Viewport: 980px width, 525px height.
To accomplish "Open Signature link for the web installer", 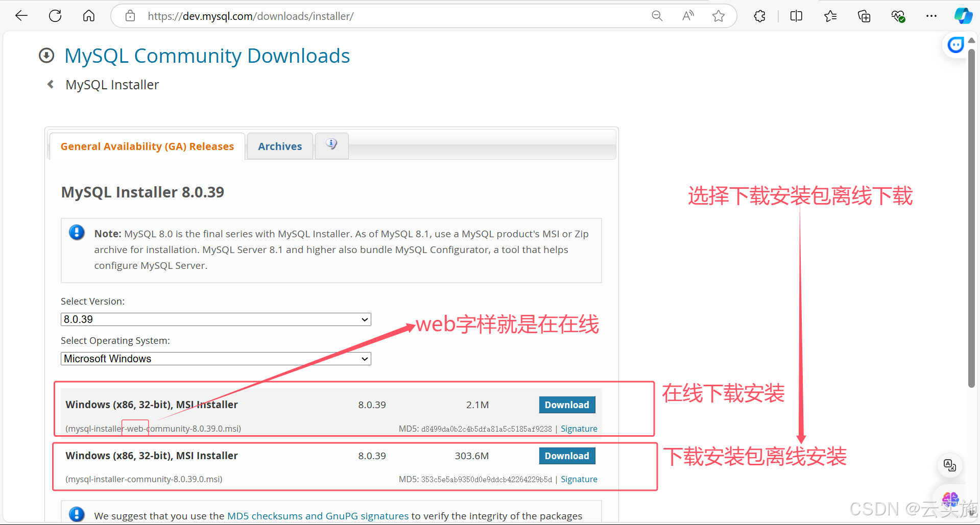I will point(579,429).
